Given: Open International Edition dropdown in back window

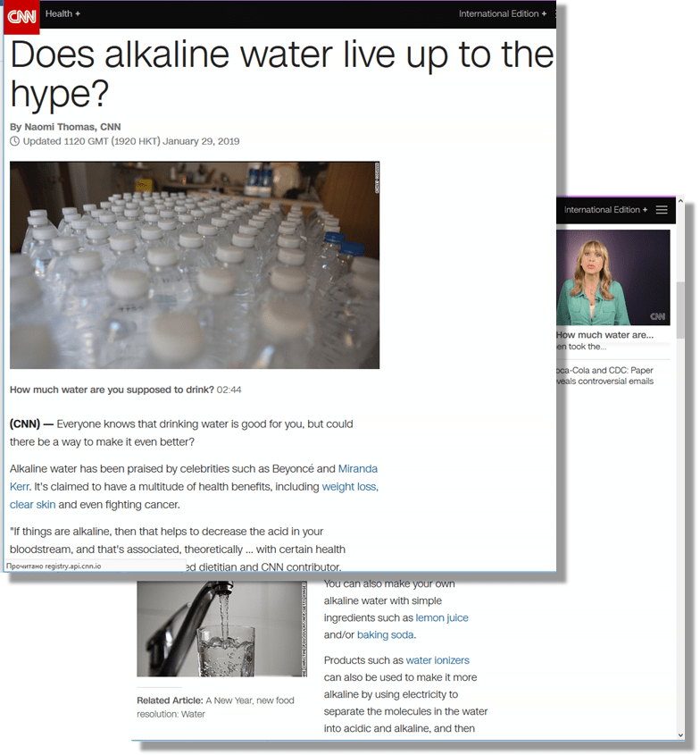Looking at the screenshot, I should [605, 210].
